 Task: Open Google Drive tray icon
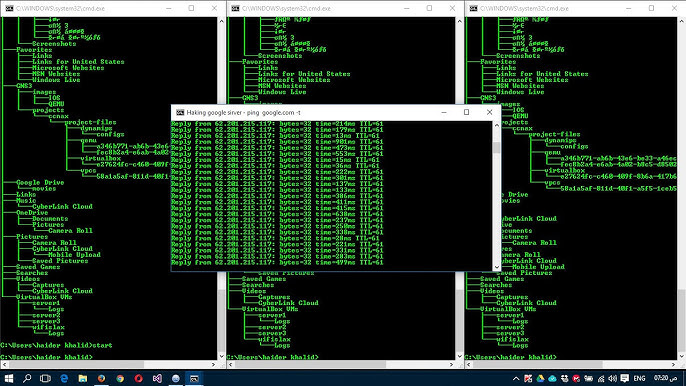(x=540, y=379)
